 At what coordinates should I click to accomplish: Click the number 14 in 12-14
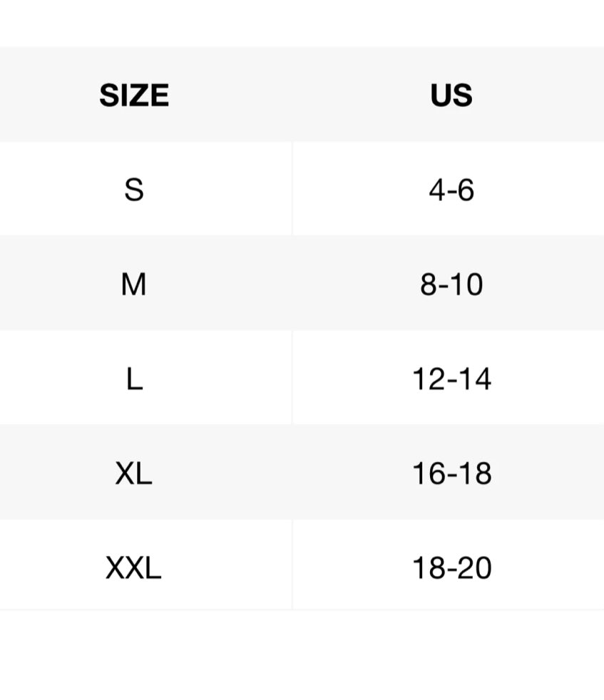click(x=474, y=379)
